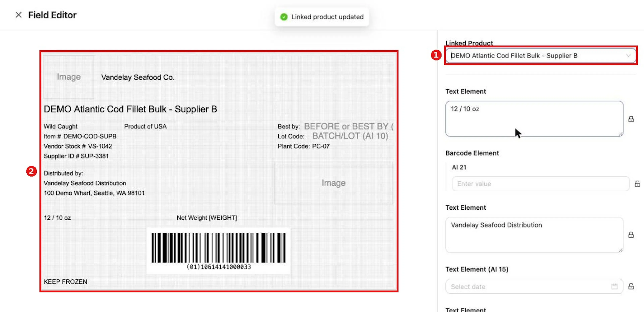Close the Field Editor with the X icon
The image size is (644, 312).
18,15
